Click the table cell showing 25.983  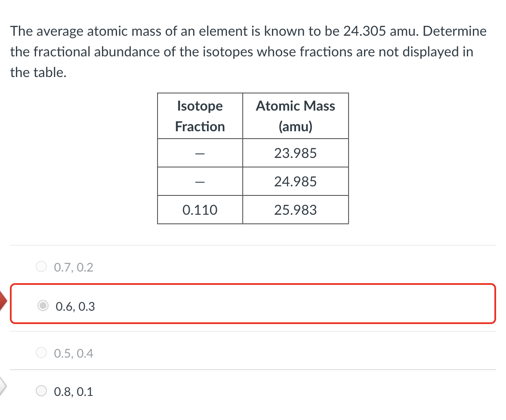pyautogui.click(x=296, y=210)
